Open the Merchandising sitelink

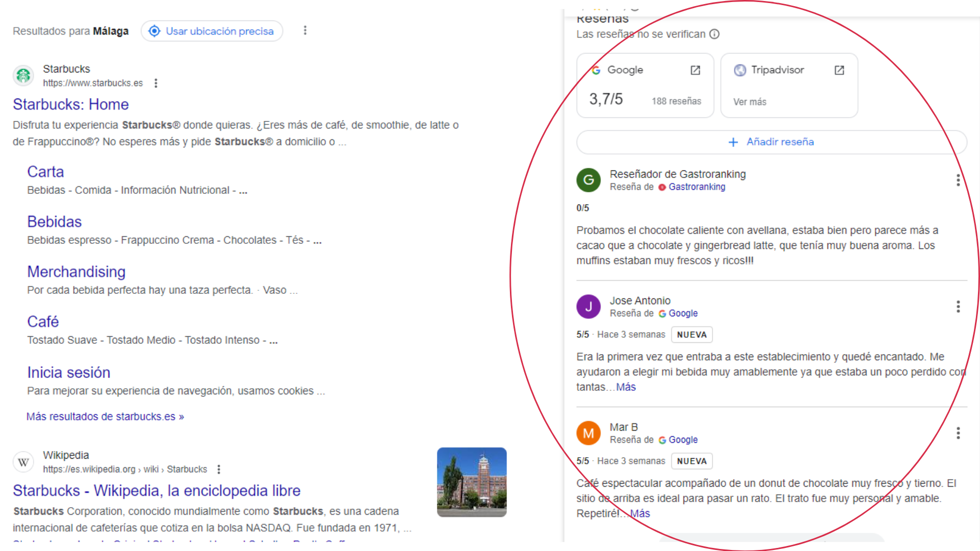pyautogui.click(x=76, y=271)
